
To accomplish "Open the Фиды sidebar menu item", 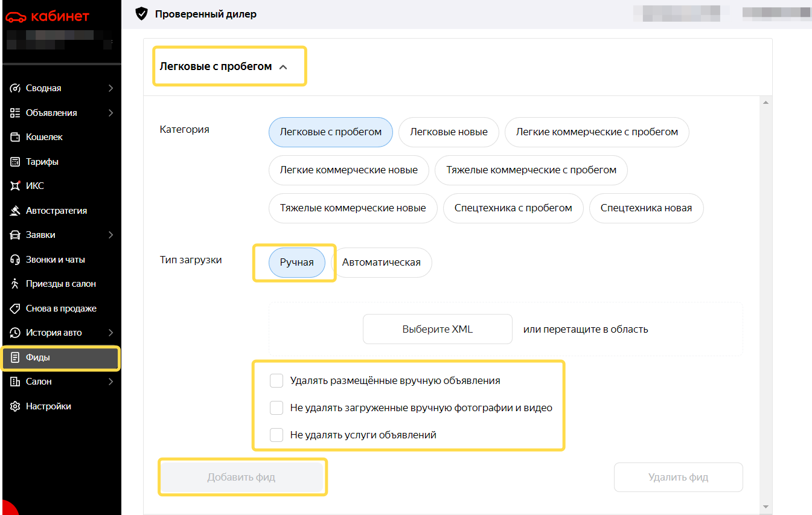I will [60, 357].
